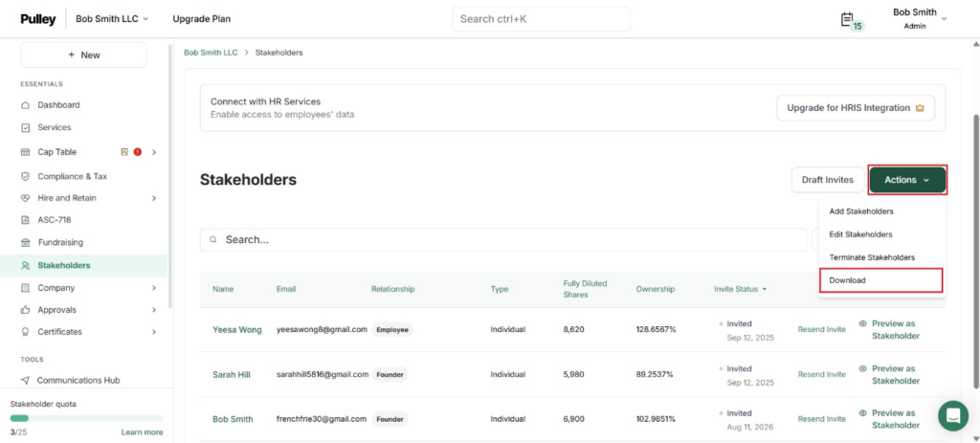Screen dimensions: 980x443
Task: Go to Stakeholders in the sidebar
Action: 84,266
